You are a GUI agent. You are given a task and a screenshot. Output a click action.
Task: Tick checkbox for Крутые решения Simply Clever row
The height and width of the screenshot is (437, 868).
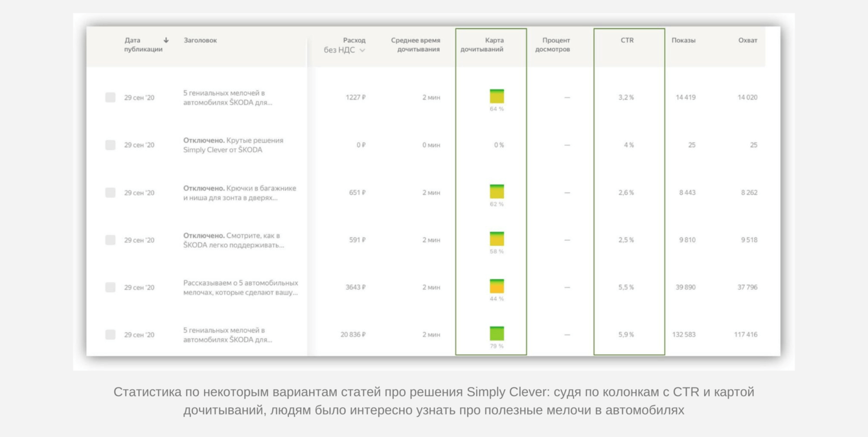click(110, 145)
